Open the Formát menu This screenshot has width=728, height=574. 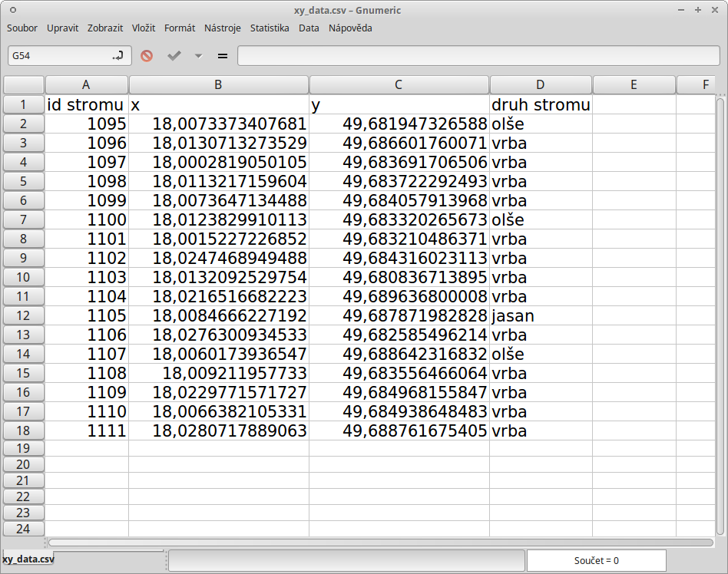180,28
